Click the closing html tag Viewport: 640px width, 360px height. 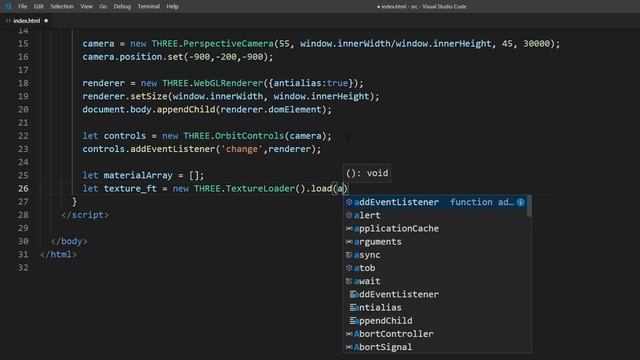coord(58,255)
